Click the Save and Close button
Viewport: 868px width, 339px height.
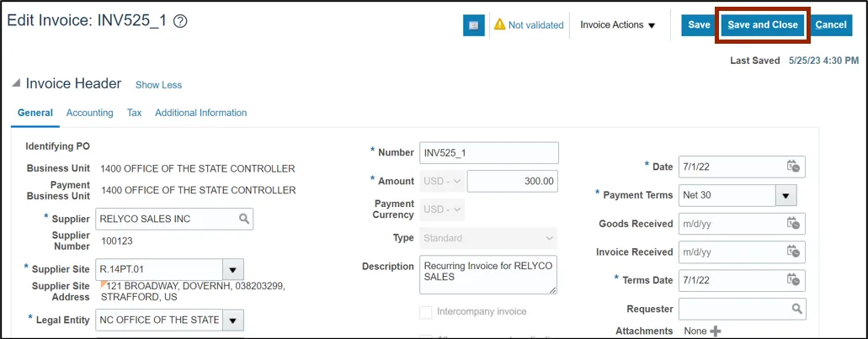(763, 25)
